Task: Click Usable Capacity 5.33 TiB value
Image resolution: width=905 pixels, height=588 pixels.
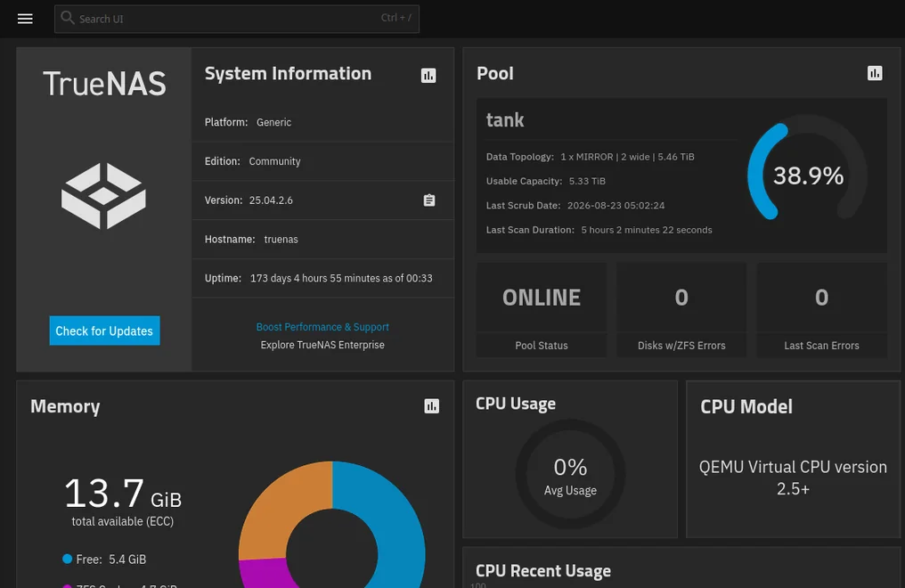Action: pos(587,181)
